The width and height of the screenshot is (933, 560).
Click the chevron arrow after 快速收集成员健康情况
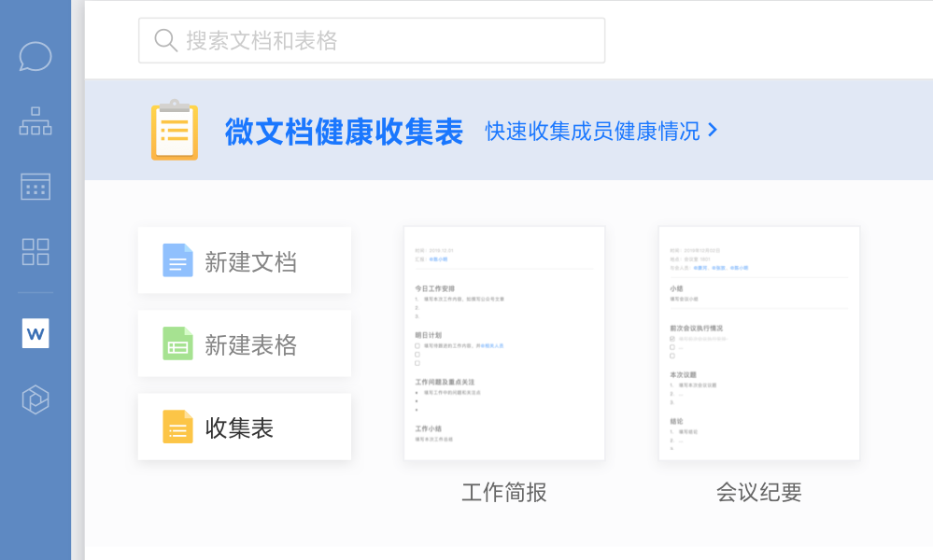pyautogui.click(x=714, y=131)
